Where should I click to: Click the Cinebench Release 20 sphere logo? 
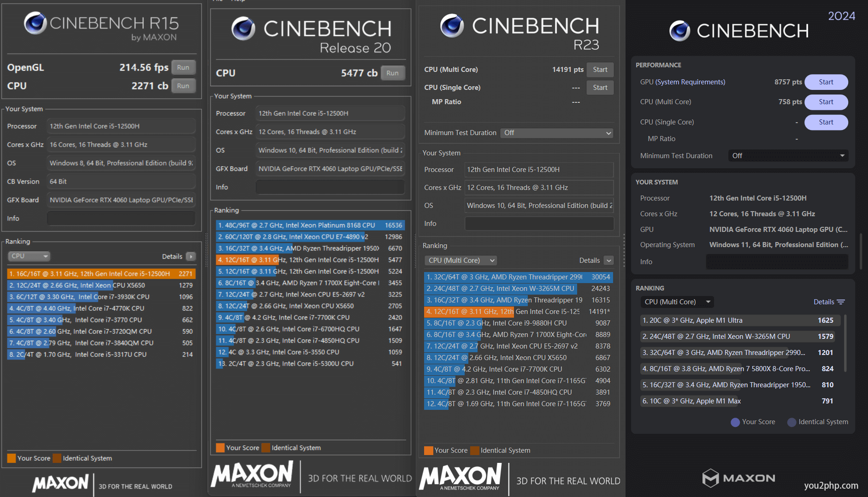pos(243,28)
